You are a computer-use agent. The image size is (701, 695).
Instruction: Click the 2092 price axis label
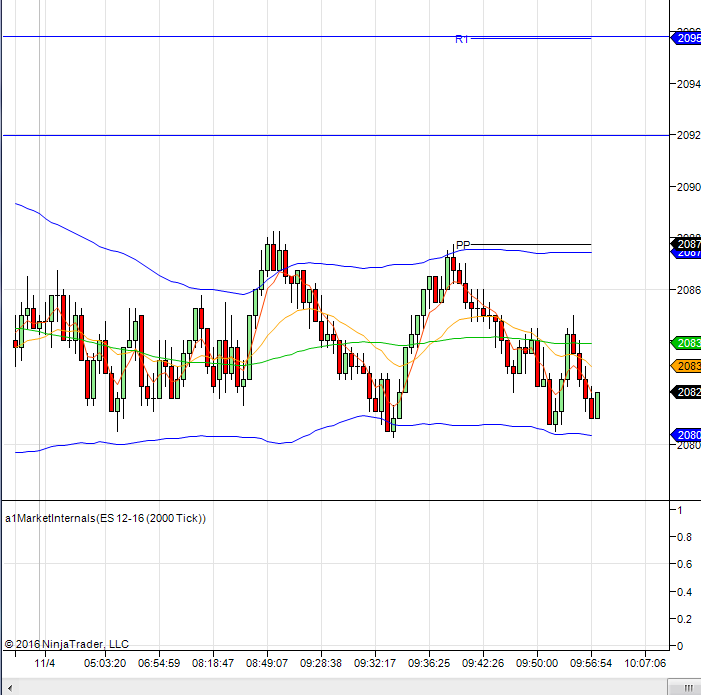(x=689, y=135)
